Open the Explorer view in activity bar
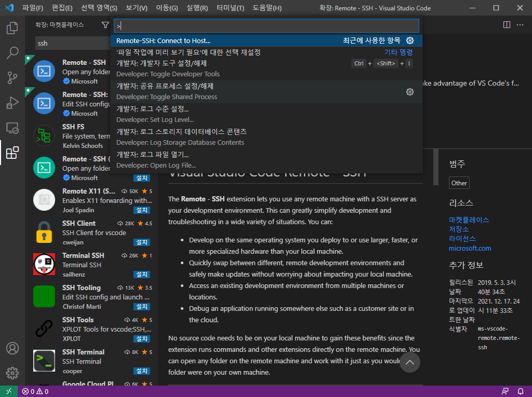This screenshot has height=397, width=532. tap(12, 28)
